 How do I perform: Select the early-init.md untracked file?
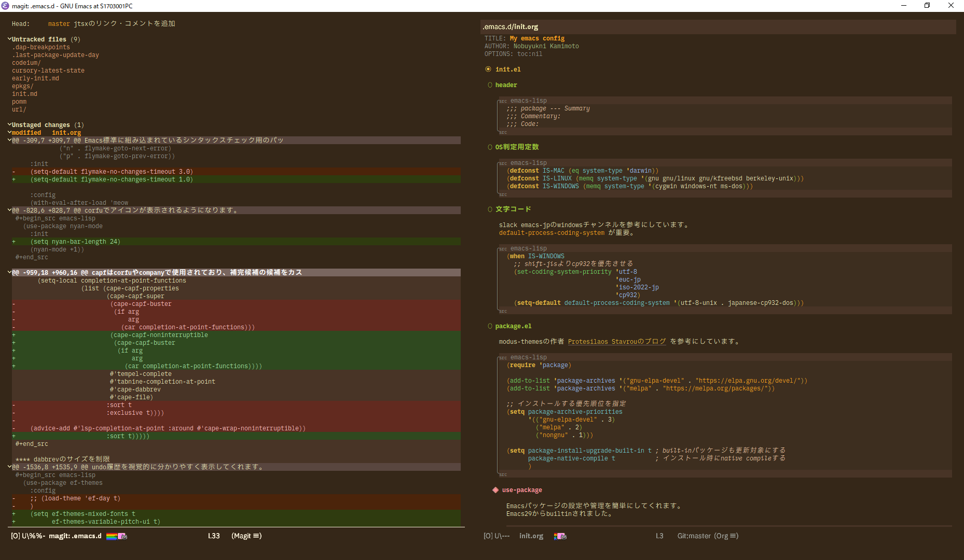pyautogui.click(x=35, y=78)
